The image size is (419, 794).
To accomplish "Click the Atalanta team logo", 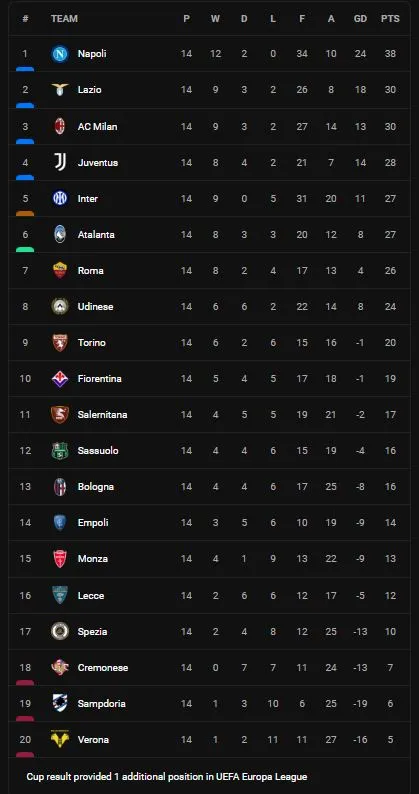I will pos(60,234).
